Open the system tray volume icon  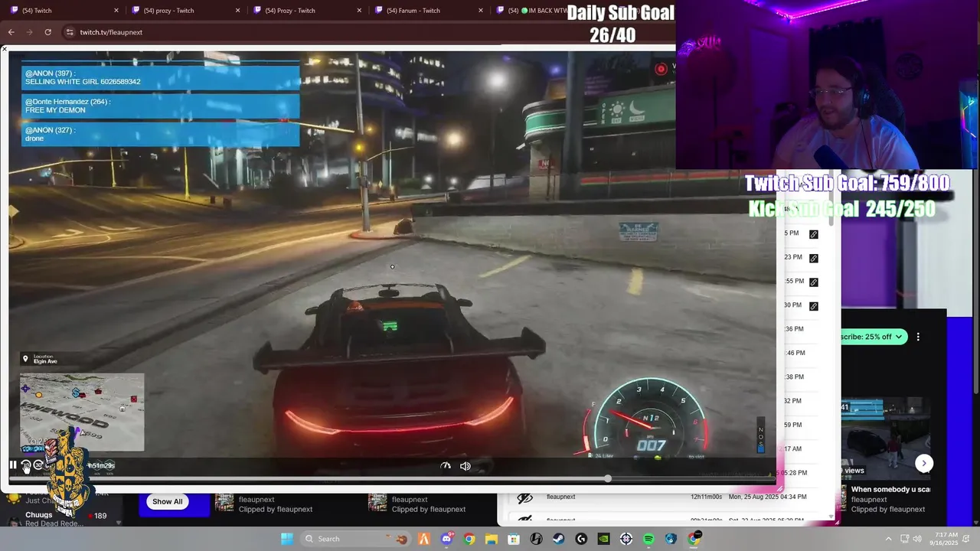tap(919, 539)
